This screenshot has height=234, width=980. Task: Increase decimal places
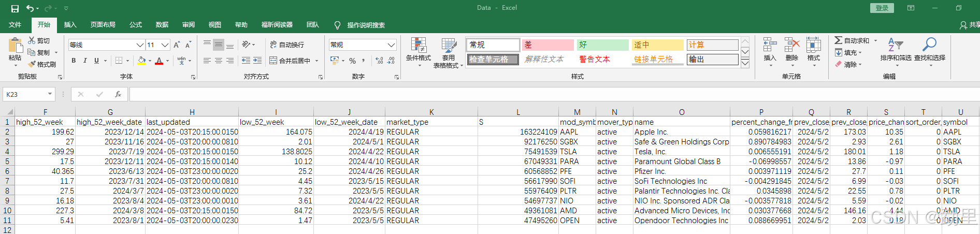click(379, 61)
